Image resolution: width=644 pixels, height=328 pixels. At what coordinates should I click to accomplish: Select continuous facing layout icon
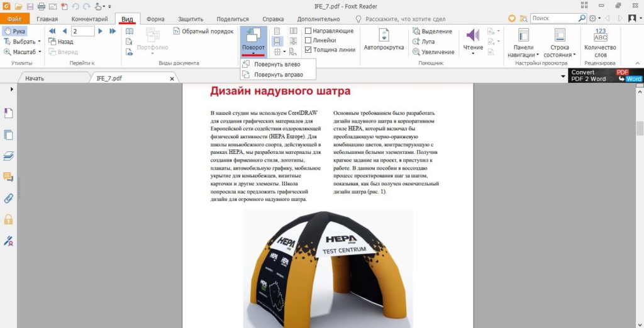pyautogui.click(x=293, y=41)
